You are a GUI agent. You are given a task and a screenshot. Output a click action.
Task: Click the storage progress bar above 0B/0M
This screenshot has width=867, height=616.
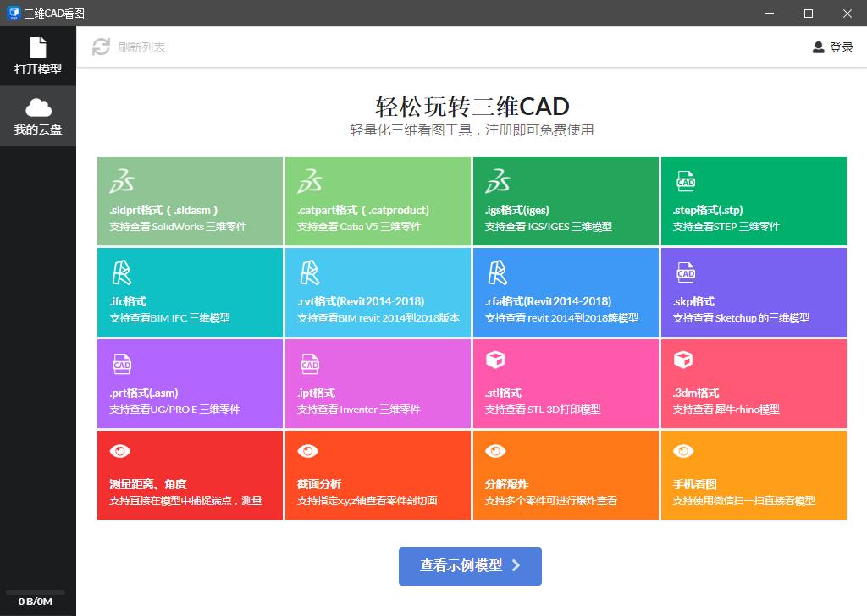click(36, 592)
